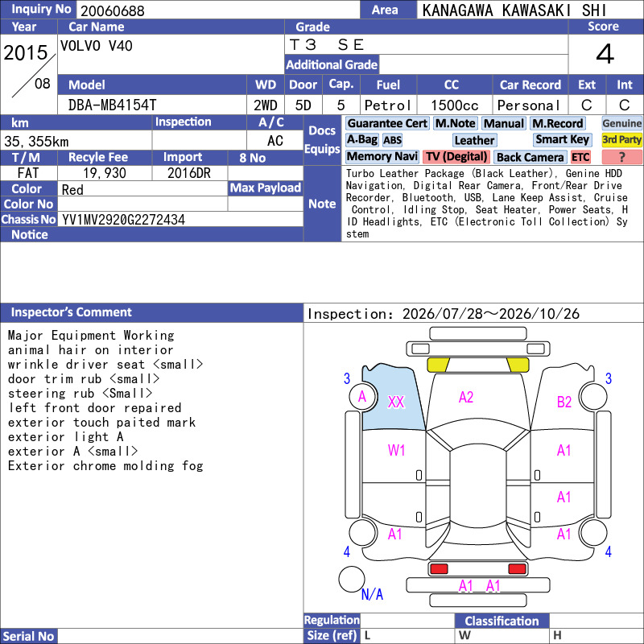Image resolution: width=644 pixels, height=644 pixels.
Task: Click the color value Red
Action: point(72,190)
